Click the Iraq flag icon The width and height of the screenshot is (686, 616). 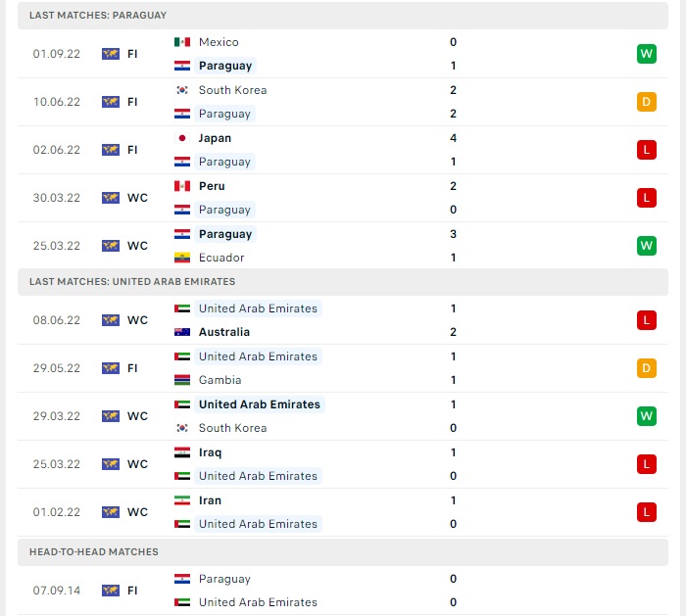pyautogui.click(x=182, y=452)
